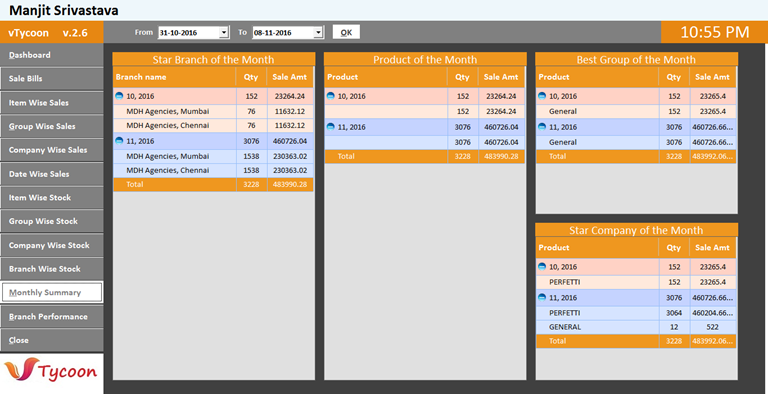Viewport: 768px width, 394px height.
Task: Collapse 10, 2016 group in Star Company of the Month
Action: coord(542,267)
